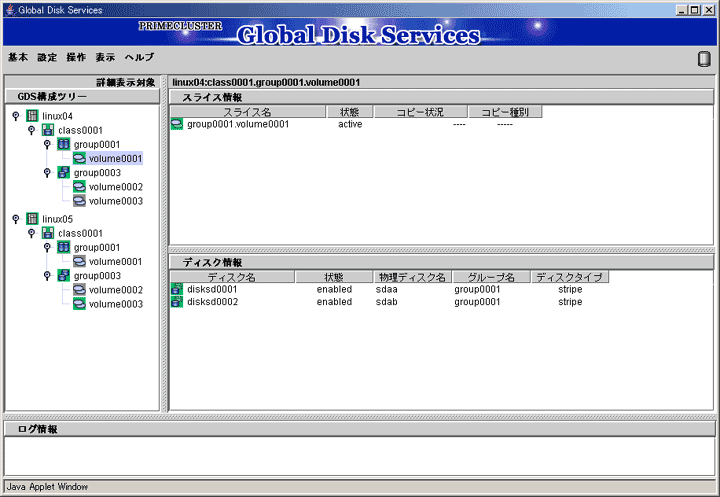
Task: Select volume0003 label under linux05
Action: coord(116,304)
